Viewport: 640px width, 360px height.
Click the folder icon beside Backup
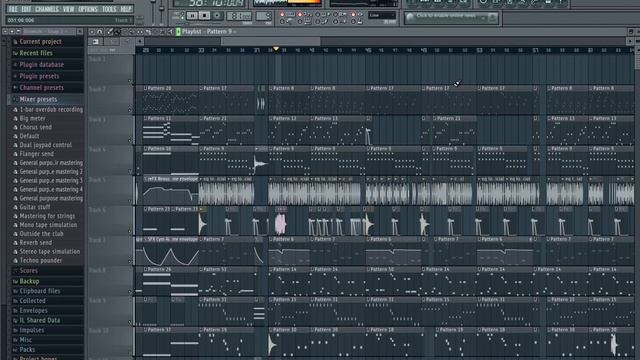coord(16,281)
